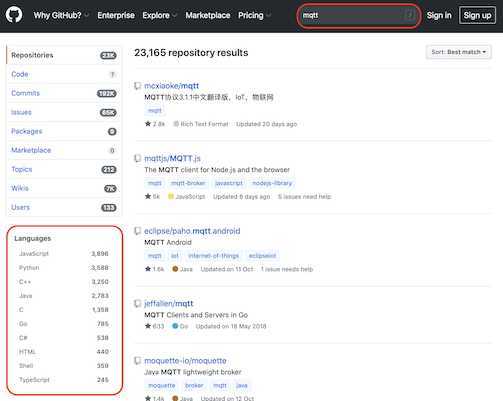
Task: Click star icon of mcxiaoke/mqtt result
Action: pyautogui.click(x=148, y=124)
